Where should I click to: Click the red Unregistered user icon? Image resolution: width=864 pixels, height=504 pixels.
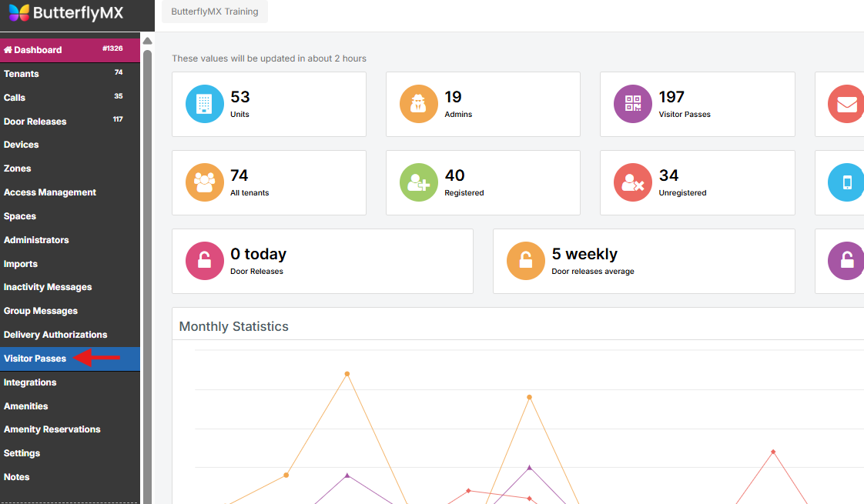pos(633,182)
